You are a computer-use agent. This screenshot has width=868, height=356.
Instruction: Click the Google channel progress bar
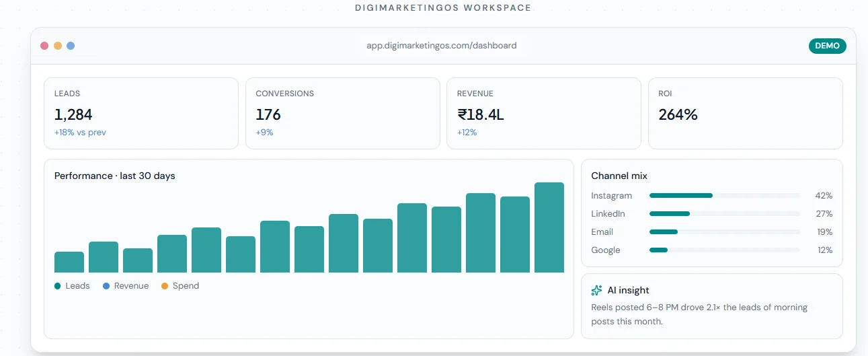(725, 250)
